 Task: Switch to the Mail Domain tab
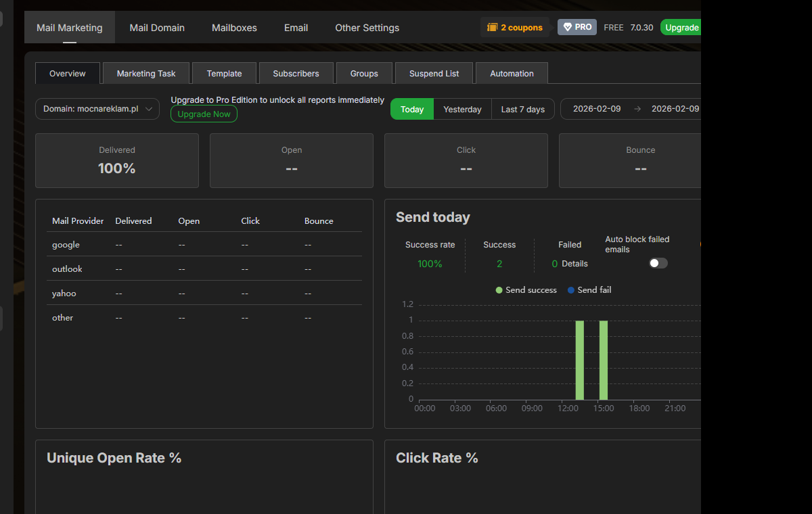(x=157, y=28)
